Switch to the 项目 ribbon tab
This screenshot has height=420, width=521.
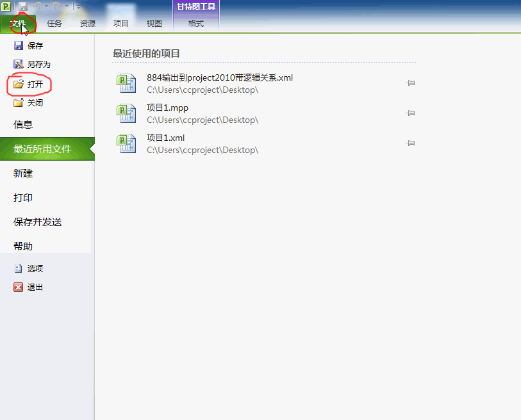(120, 24)
